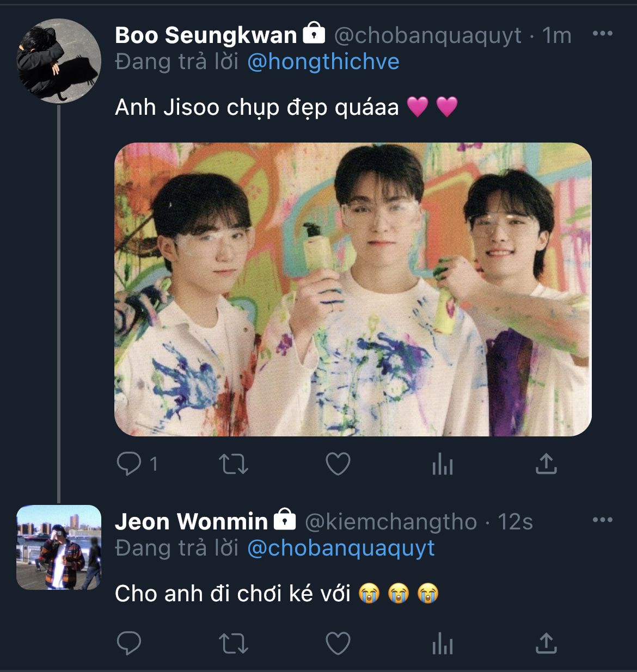Share Boo Seungkwan's tweet
This screenshot has height=672, width=637.
[x=546, y=464]
